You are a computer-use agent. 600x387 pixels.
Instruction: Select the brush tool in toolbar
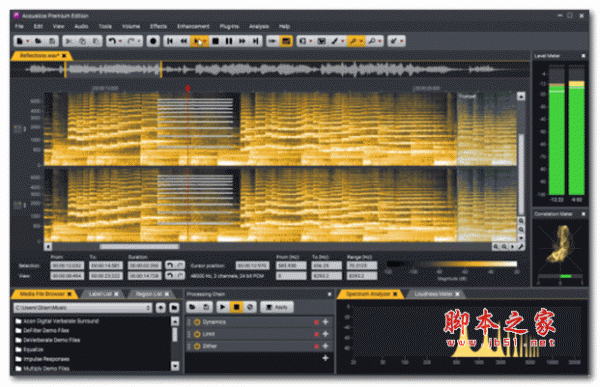[335, 41]
